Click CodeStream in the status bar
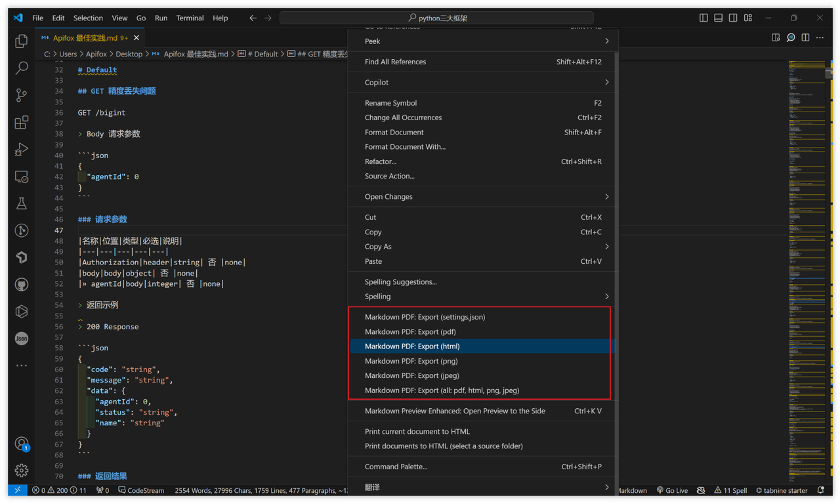This screenshot has height=504, width=840. [x=141, y=490]
